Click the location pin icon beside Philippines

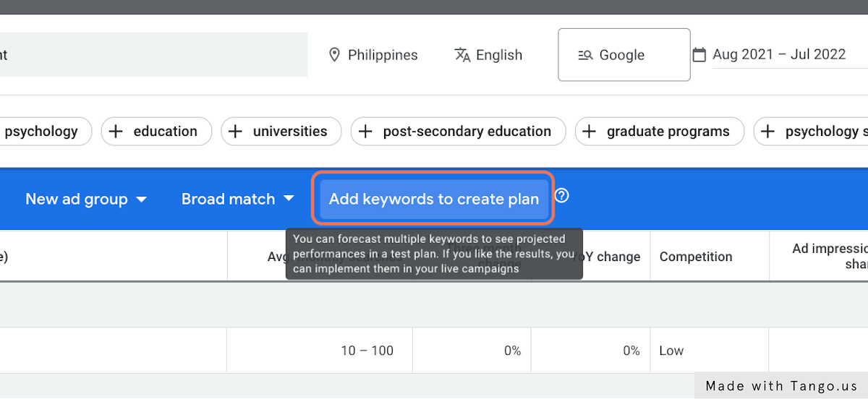pos(334,55)
